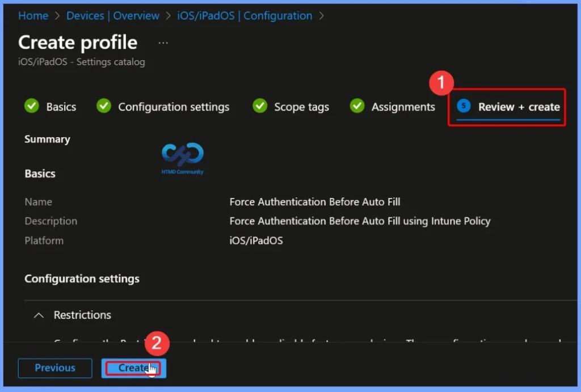Click the chevron after iOS/iPadOS | Configuration
Image resolution: width=581 pixels, height=392 pixels.
pyautogui.click(x=322, y=16)
